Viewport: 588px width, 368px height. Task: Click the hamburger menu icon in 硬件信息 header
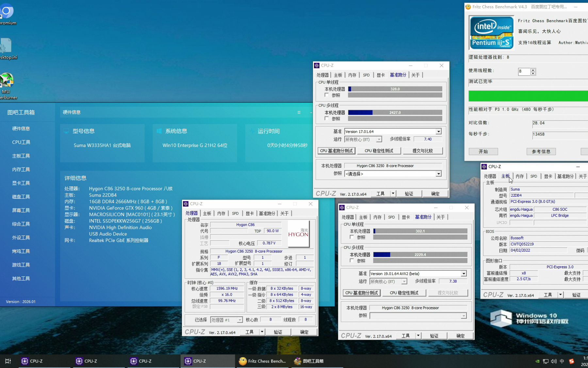pos(299,112)
